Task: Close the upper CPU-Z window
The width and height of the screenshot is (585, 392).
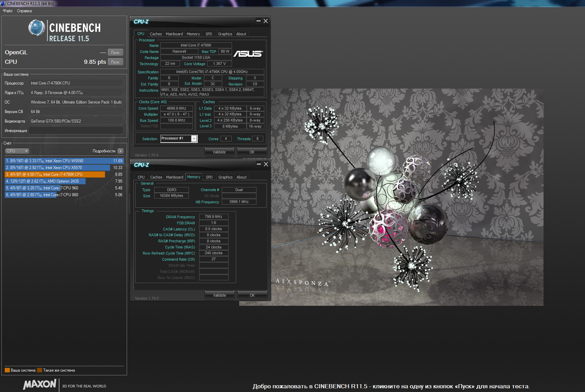Action: tap(266, 21)
